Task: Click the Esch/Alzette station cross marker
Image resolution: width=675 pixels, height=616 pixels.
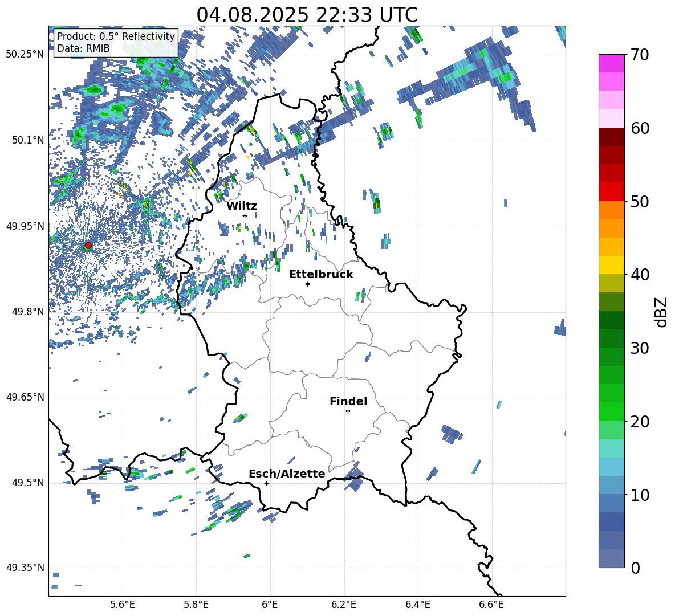Action: pos(266,483)
